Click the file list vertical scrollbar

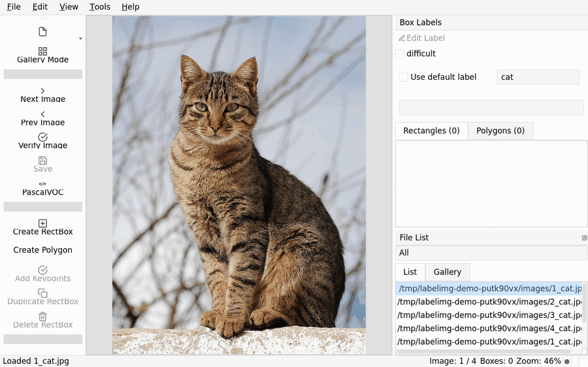tap(584, 304)
